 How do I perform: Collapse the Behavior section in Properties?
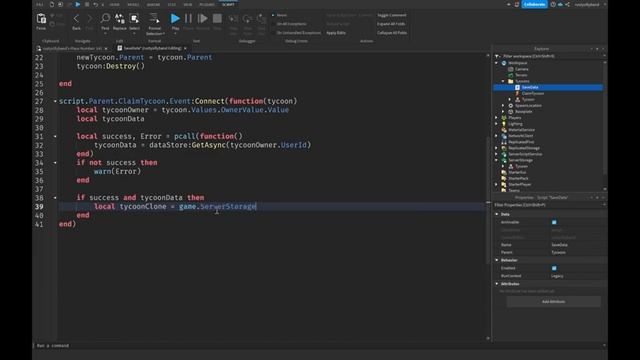point(497,260)
